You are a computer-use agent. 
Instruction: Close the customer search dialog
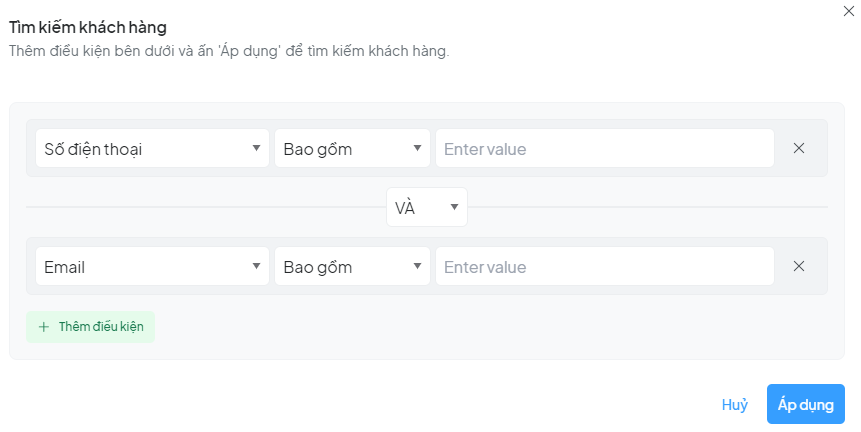pos(849,10)
